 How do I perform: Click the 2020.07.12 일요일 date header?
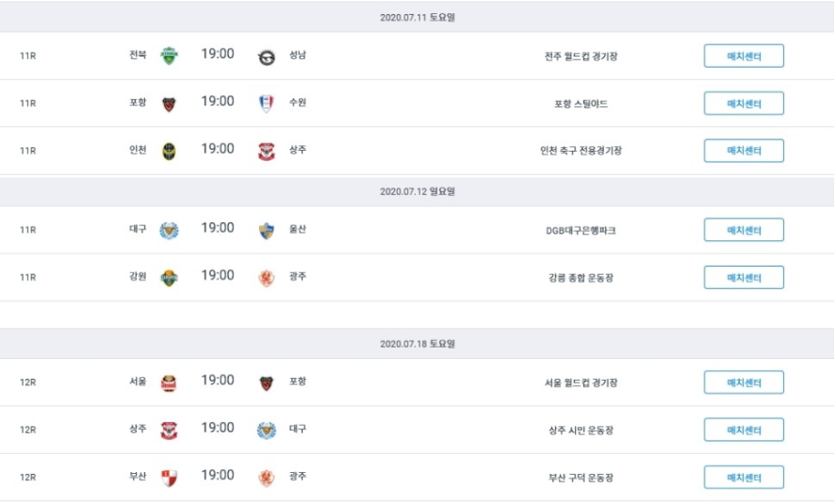pos(418,191)
